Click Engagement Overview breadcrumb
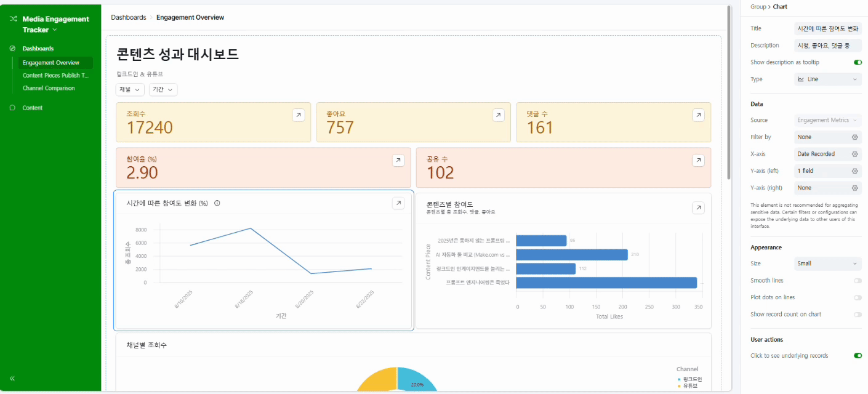This screenshot has height=394, width=868. (190, 17)
